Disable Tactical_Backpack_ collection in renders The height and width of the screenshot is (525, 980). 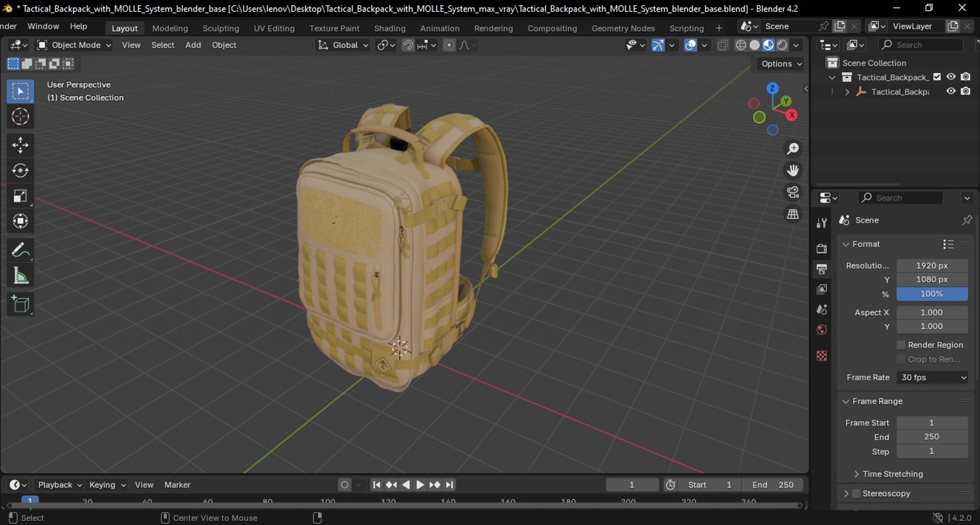click(966, 77)
